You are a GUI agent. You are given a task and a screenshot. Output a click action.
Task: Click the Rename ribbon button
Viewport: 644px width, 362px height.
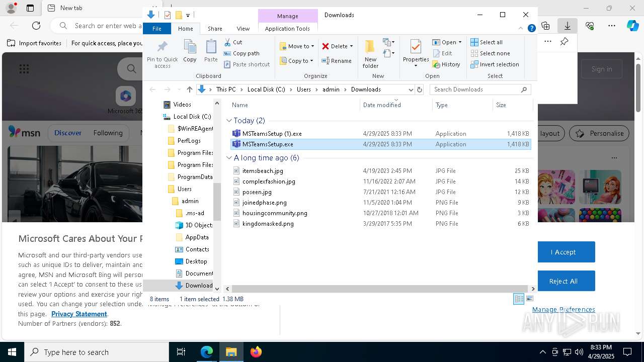point(337,61)
